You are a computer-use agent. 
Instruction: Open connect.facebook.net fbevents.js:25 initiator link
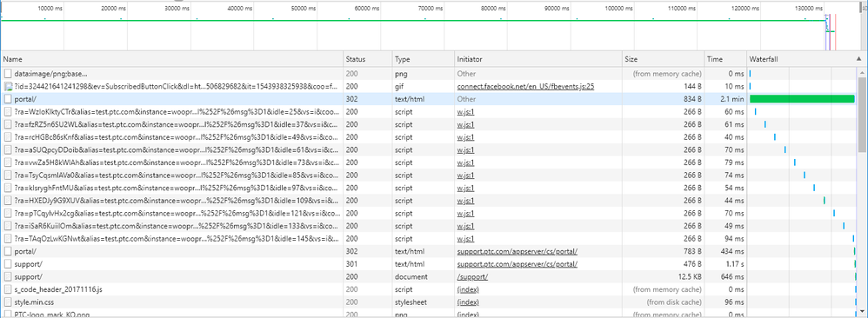coord(525,86)
